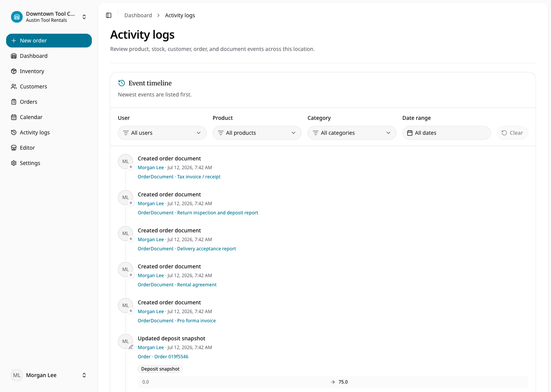
Task: Click the Dashboard sidebar icon
Action: [x=14, y=56]
